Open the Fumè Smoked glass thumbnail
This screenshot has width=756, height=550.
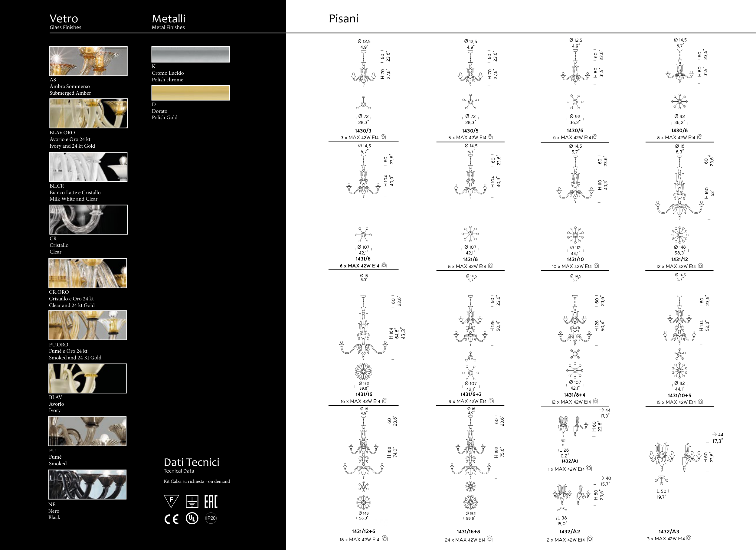click(x=87, y=431)
